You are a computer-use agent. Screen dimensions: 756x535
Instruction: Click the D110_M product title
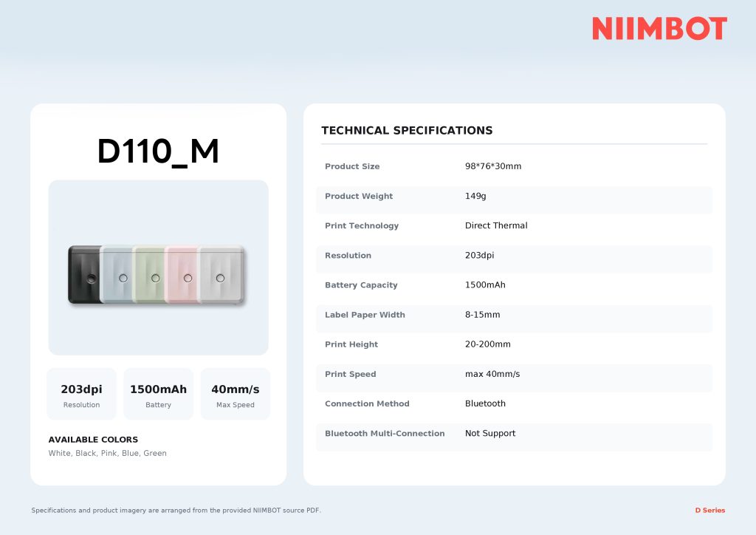158,151
